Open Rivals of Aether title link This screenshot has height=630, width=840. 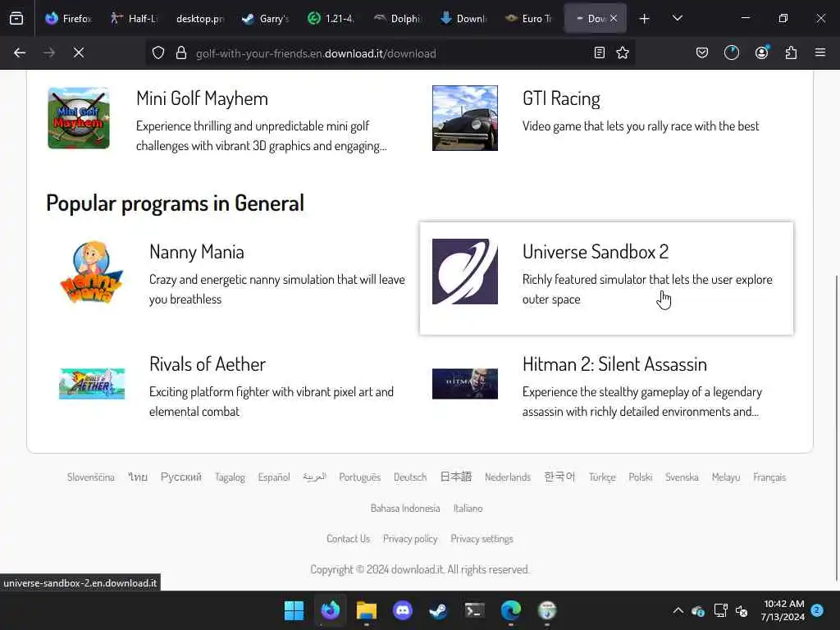click(x=208, y=364)
